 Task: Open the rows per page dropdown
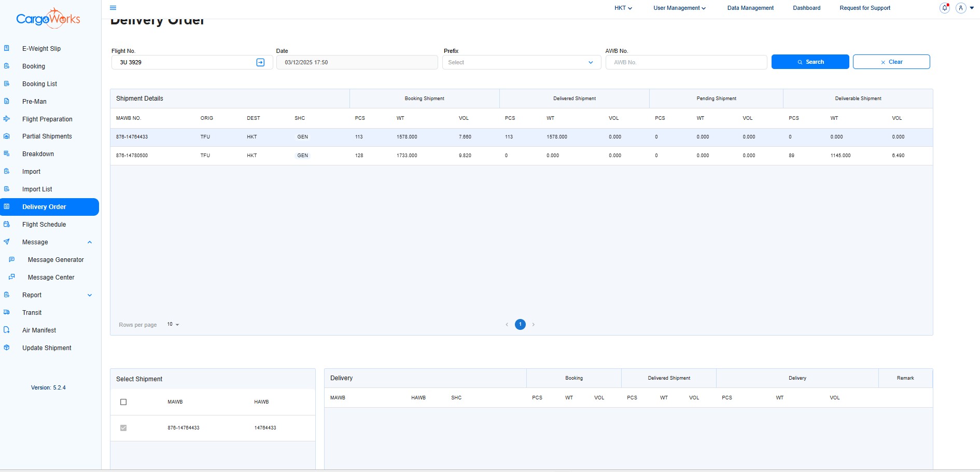point(173,325)
